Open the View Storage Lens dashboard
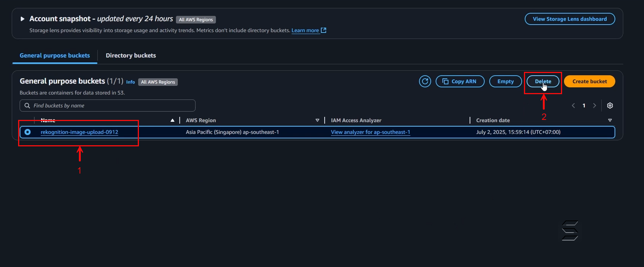 coord(570,19)
